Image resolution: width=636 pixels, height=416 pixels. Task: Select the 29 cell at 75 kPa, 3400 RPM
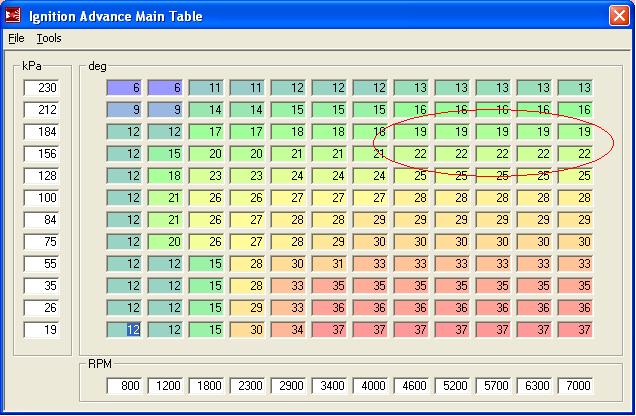coord(329,242)
